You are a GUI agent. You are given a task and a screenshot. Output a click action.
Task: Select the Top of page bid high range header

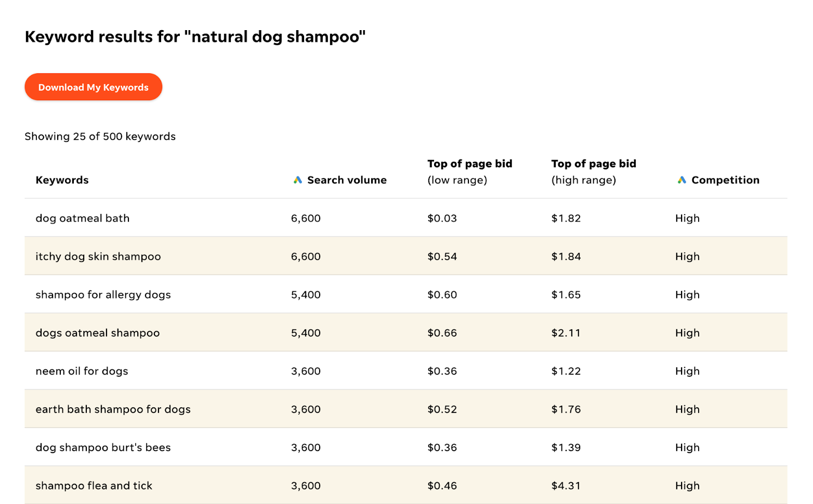pos(594,171)
